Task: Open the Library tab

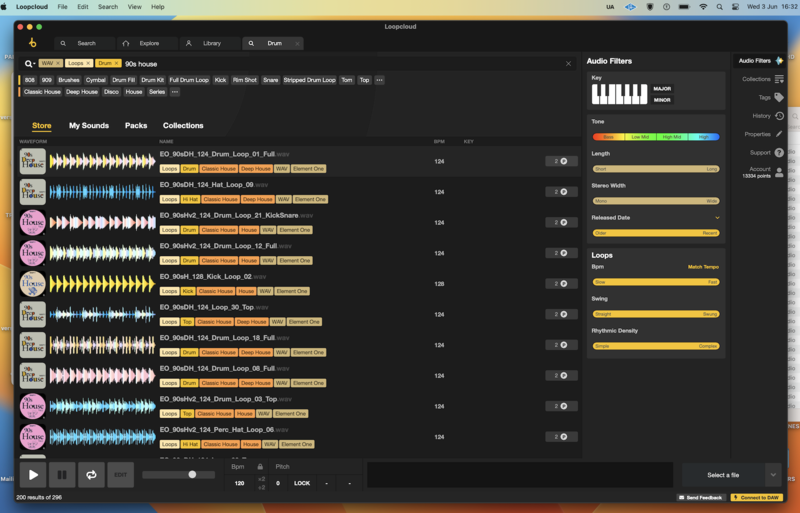Action: click(210, 43)
